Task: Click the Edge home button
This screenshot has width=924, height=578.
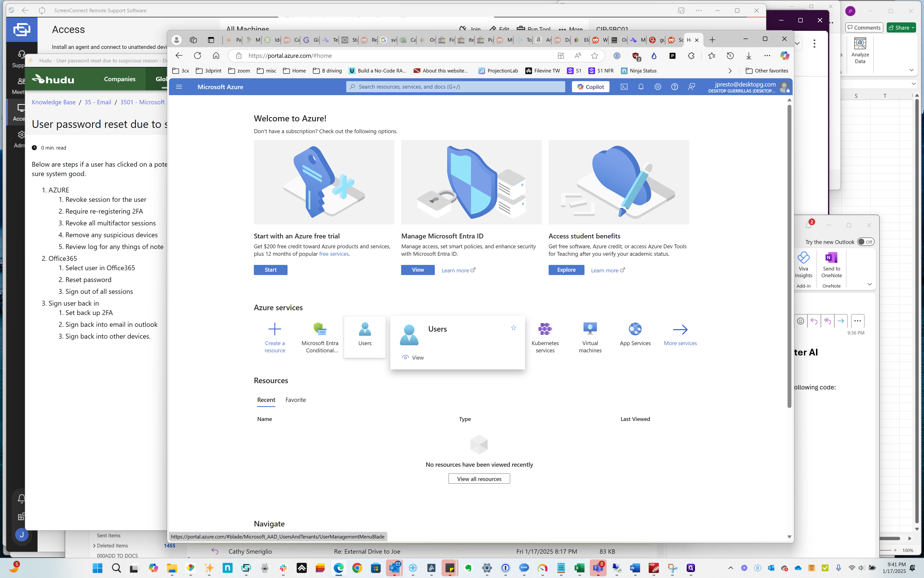Action: click(x=216, y=56)
